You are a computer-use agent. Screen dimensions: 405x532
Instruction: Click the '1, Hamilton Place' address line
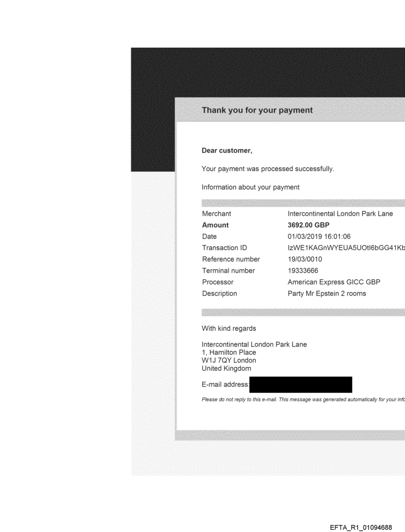click(x=229, y=353)
